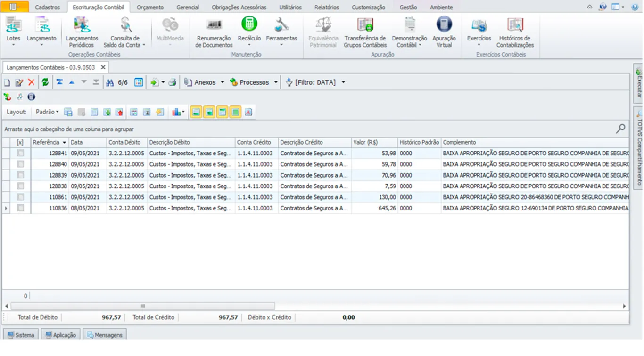Click the printer icon in the toolbar
The image size is (644, 356).
[x=173, y=82]
